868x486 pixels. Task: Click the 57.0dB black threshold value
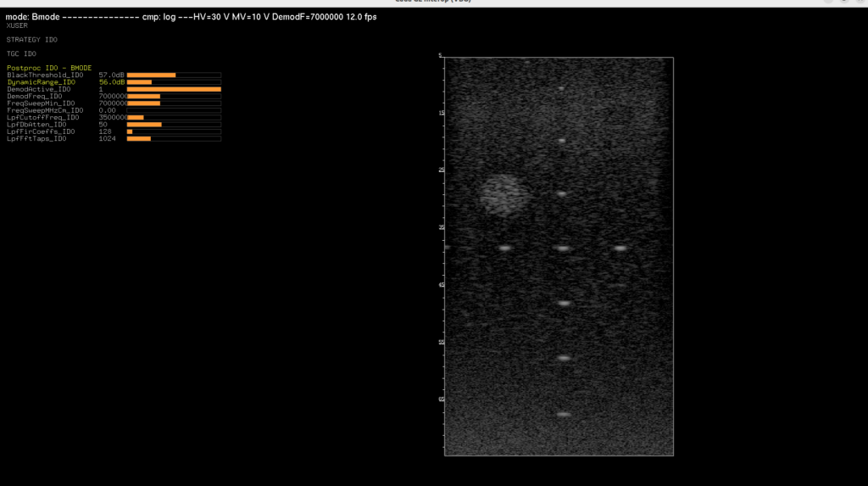click(111, 75)
